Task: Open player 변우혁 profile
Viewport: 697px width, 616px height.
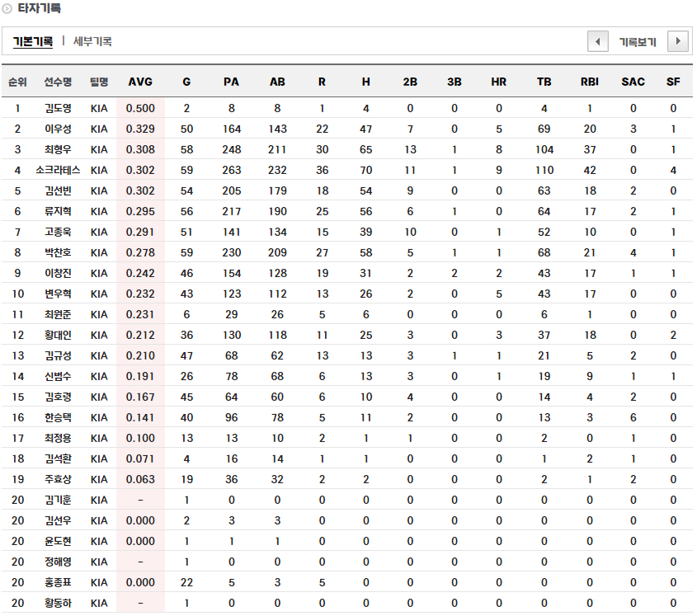Action: click(x=58, y=294)
